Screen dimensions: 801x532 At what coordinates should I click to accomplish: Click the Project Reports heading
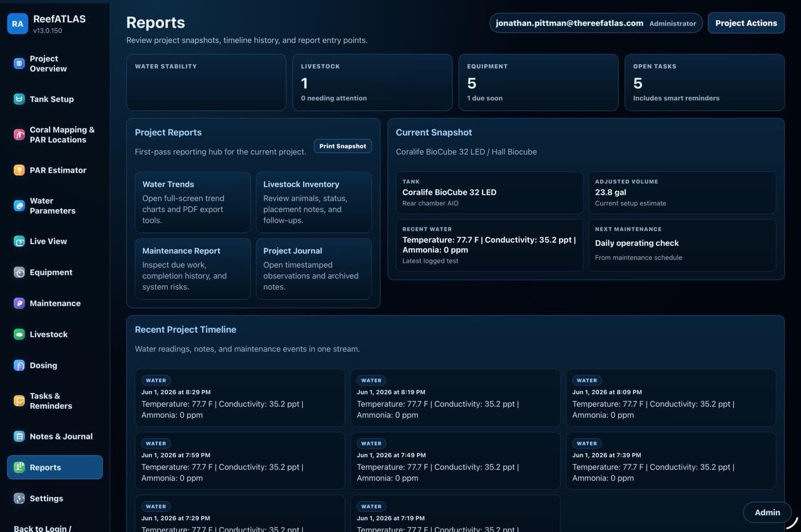tap(168, 132)
